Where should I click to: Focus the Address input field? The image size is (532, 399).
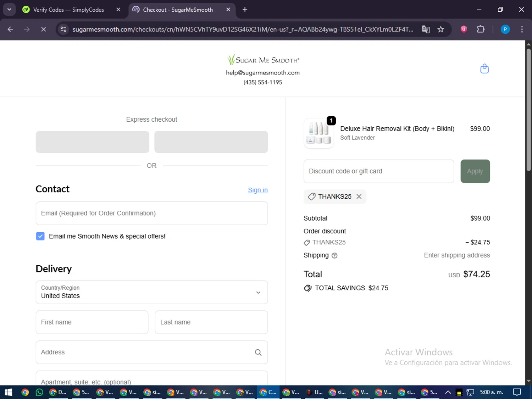point(152,352)
